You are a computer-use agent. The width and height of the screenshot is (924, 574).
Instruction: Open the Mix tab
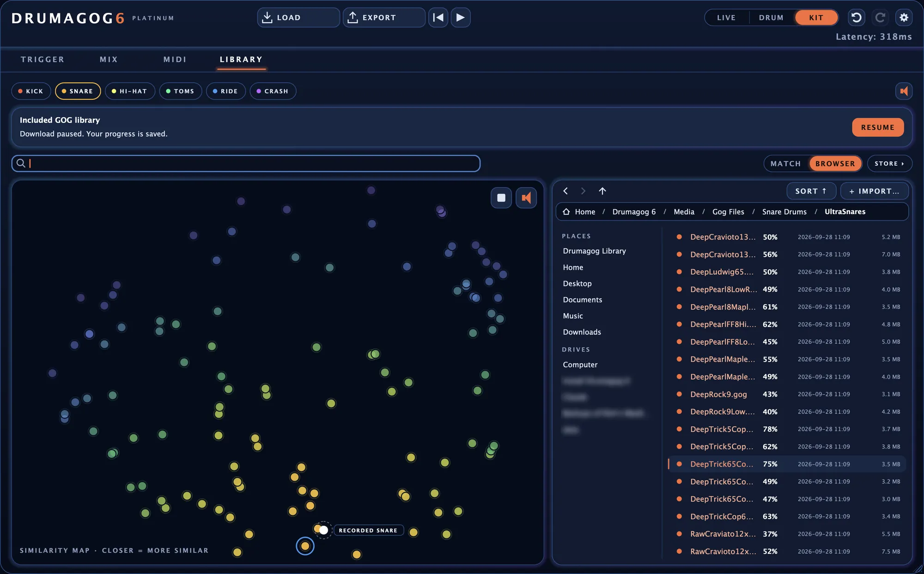(109, 59)
